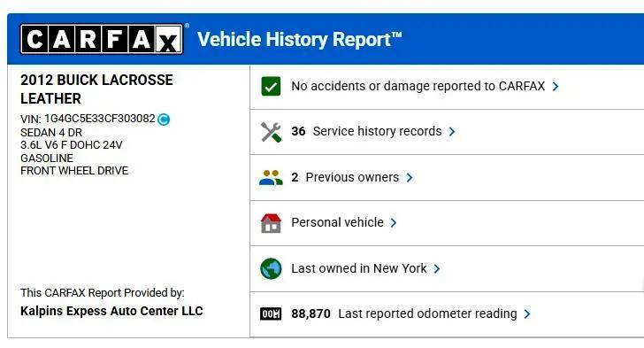Expand chevron next to Personal vehicle
Image resolution: width=644 pixels, height=348 pixels.
[394, 223]
